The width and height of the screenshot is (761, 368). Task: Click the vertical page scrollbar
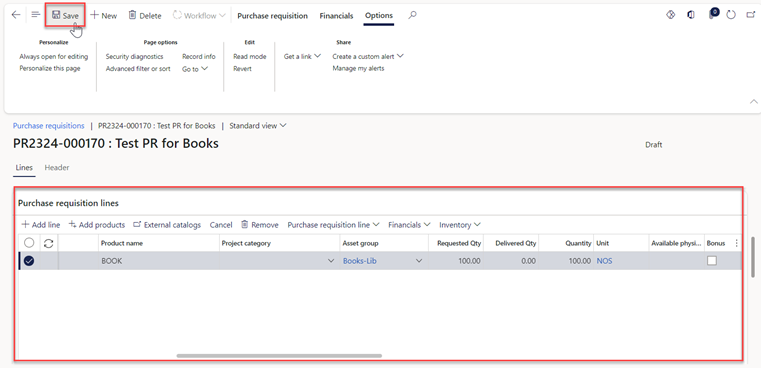click(753, 257)
